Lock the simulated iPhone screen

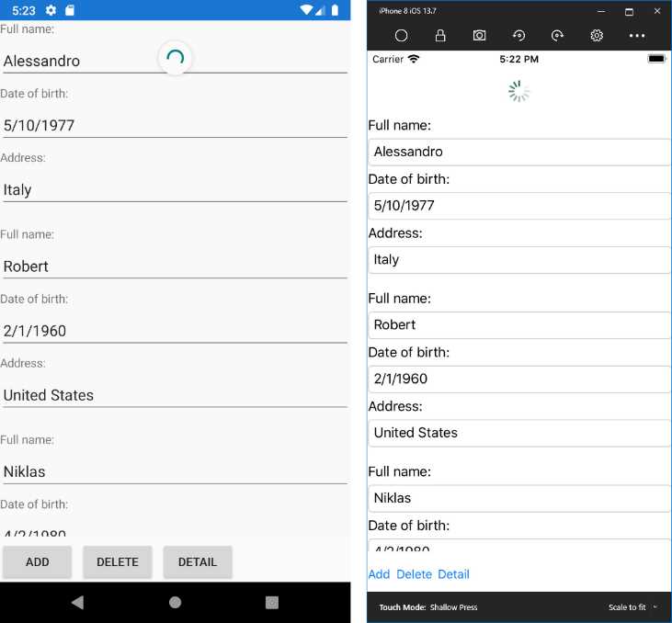440,36
